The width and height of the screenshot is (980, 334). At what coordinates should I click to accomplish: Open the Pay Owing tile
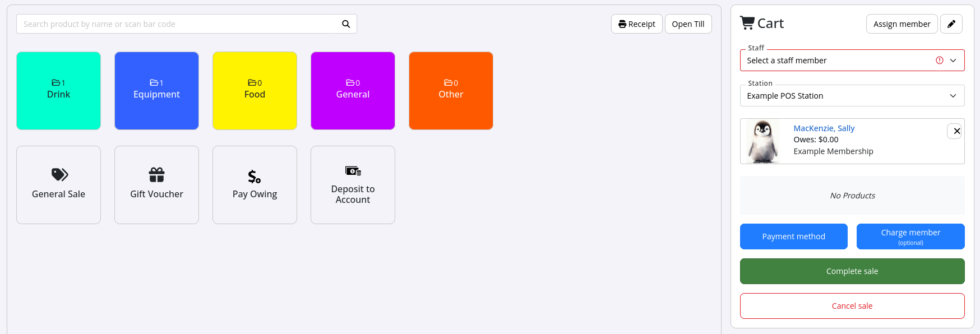point(255,185)
